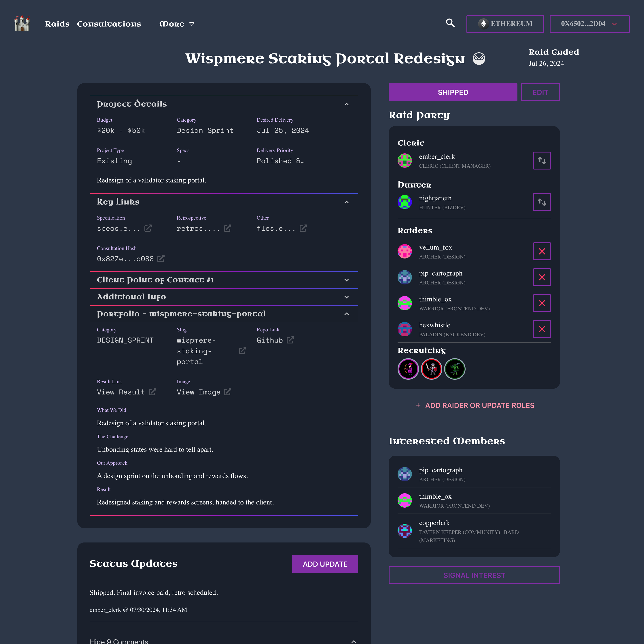Open the search magnifier icon
The image size is (644, 644).
450,23
